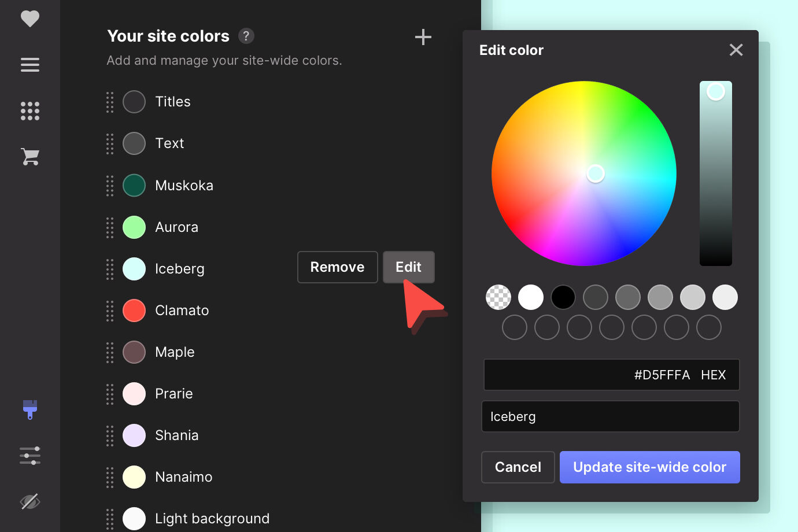Viewport: 798px width, 532px height.
Task: Open help via the question mark icon
Action: pyautogui.click(x=246, y=36)
